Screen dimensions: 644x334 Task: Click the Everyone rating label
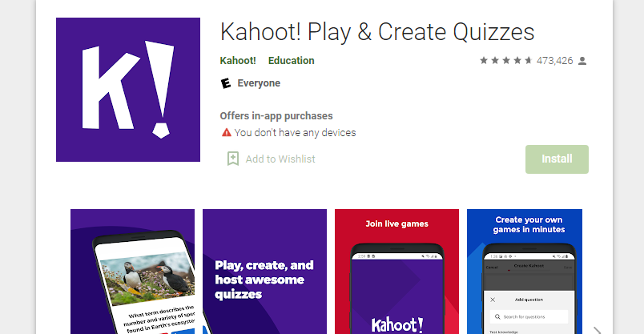259,83
